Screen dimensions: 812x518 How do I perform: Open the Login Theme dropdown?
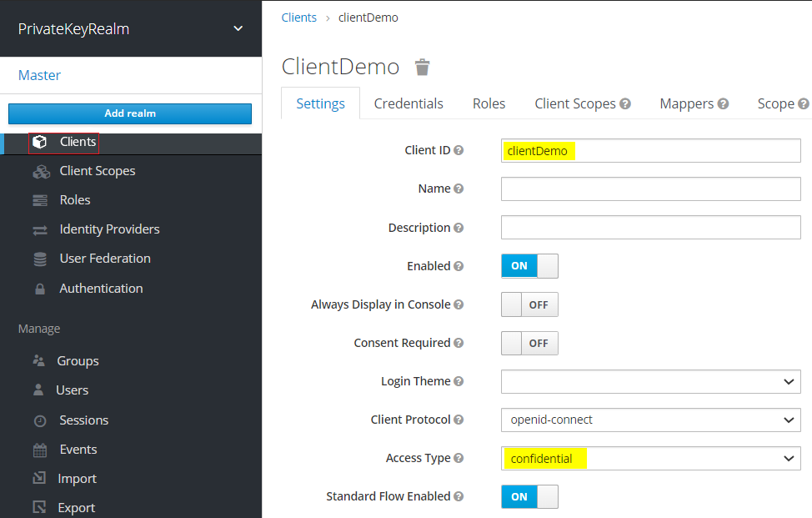(x=651, y=382)
